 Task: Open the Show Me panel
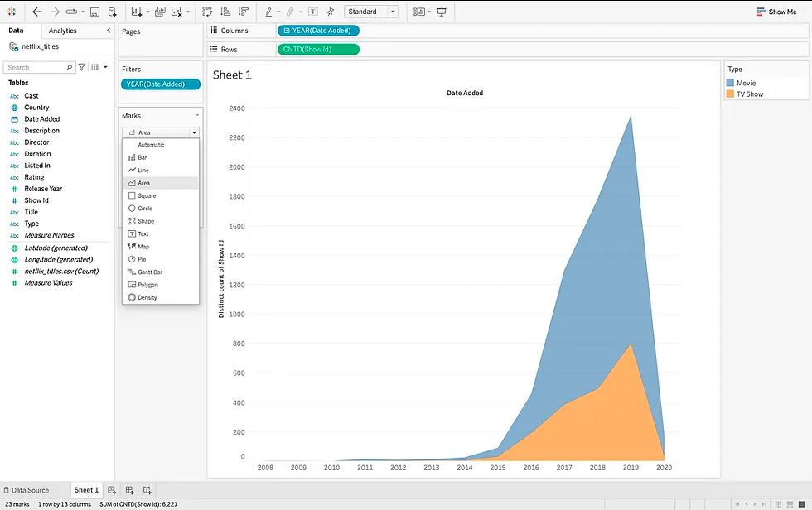pyautogui.click(x=776, y=12)
